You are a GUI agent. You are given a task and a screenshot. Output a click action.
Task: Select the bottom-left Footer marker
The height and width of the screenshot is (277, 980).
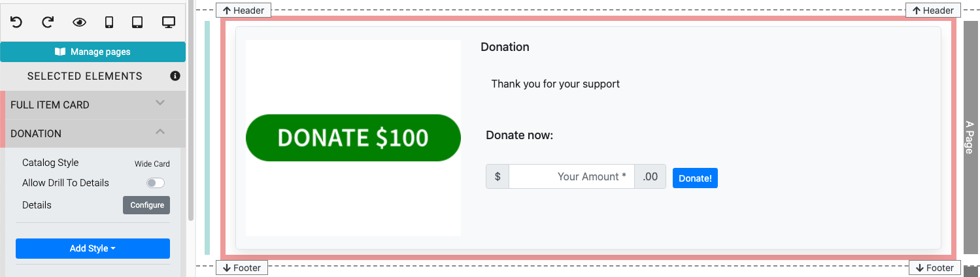(x=242, y=268)
